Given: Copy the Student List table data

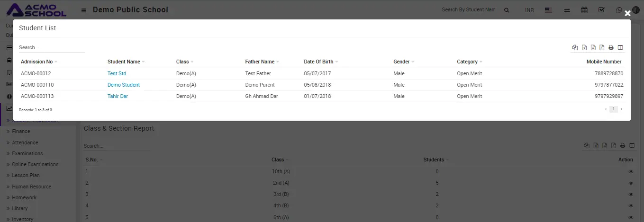Looking at the screenshot, I should pyautogui.click(x=575, y=47).
